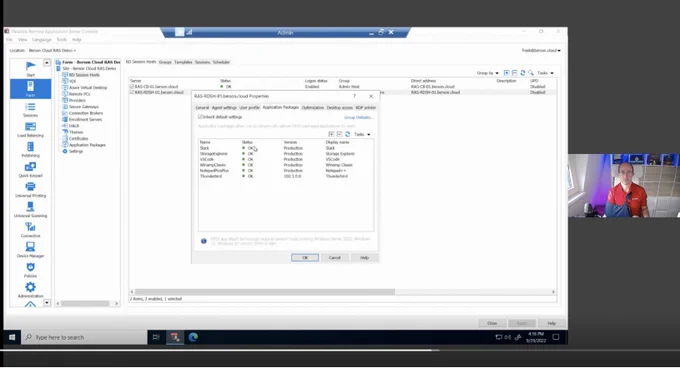The image size is (680, 368).
Task: Click Help in the Properties dialog
Action: 364,257
